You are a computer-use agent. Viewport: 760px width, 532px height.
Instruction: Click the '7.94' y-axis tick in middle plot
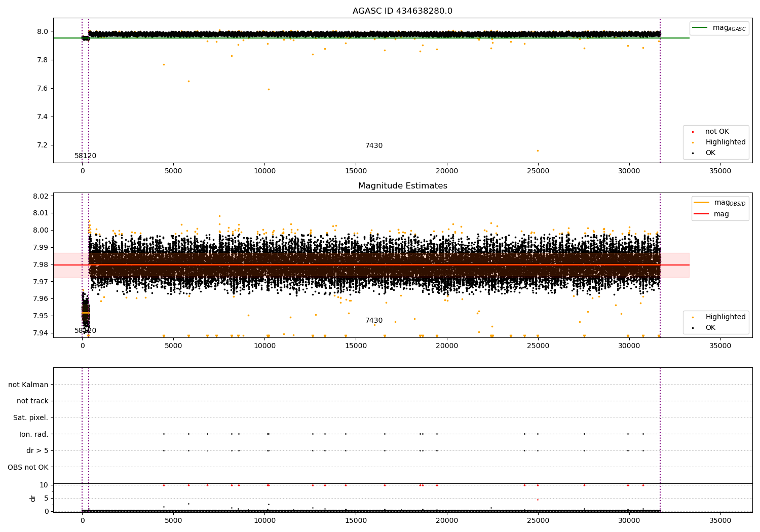[x=41, y=333]
